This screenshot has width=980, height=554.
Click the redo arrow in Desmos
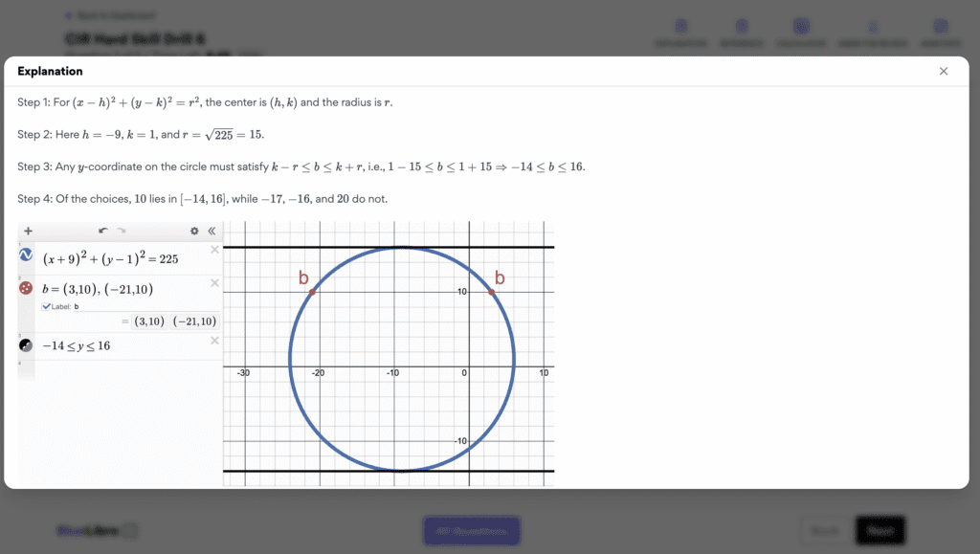point(122,231)
